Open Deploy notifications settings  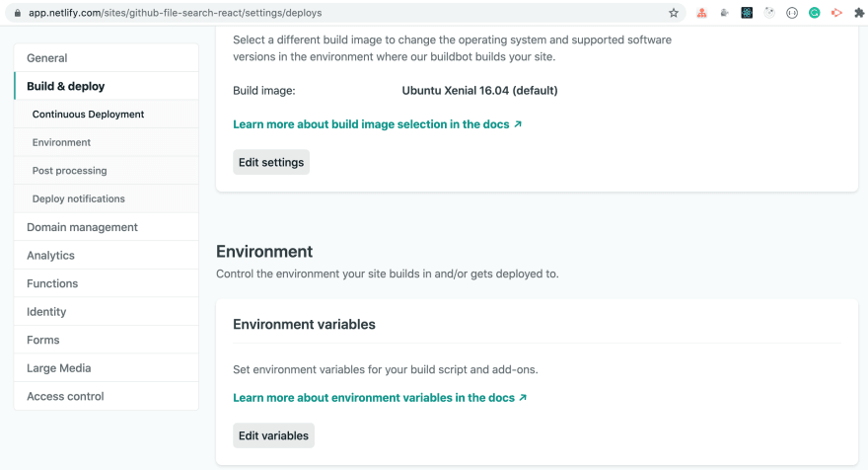tap(107, 198)
